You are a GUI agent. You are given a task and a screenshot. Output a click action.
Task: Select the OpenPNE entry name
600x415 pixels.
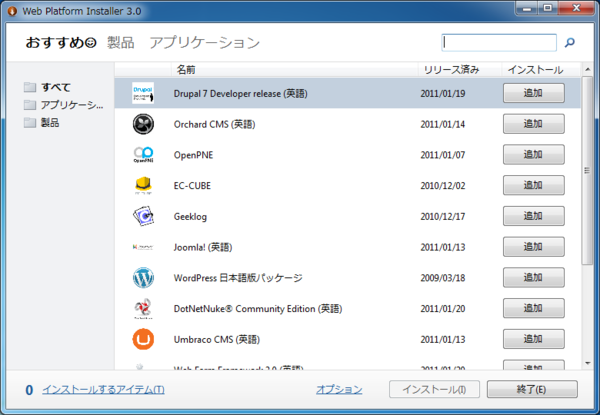(193, 155)
